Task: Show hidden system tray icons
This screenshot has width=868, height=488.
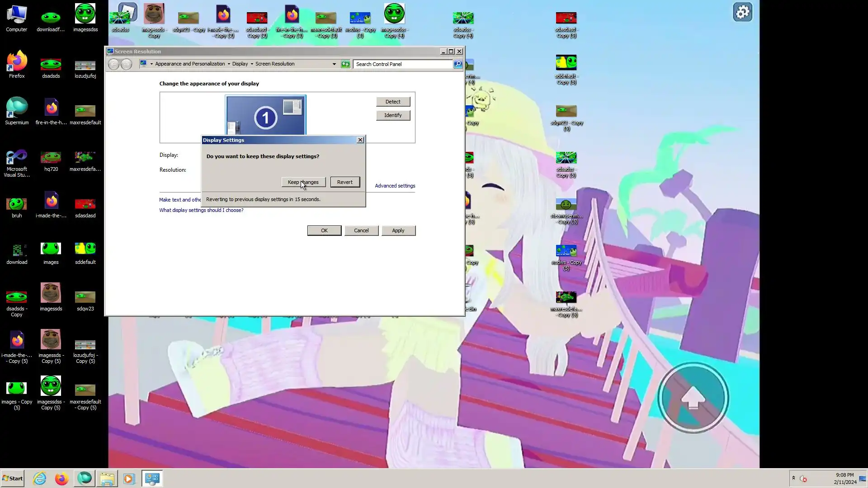Action: tap(793, 478)
